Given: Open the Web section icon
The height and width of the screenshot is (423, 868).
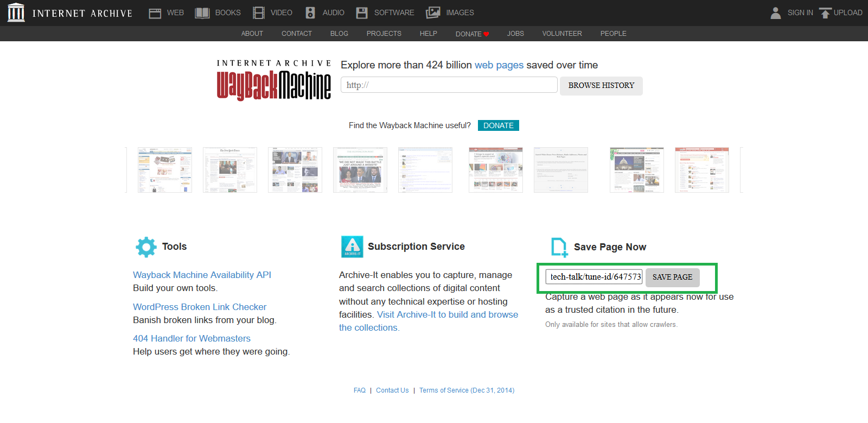Looking at the screenshot, I should (x=155, y=13).
